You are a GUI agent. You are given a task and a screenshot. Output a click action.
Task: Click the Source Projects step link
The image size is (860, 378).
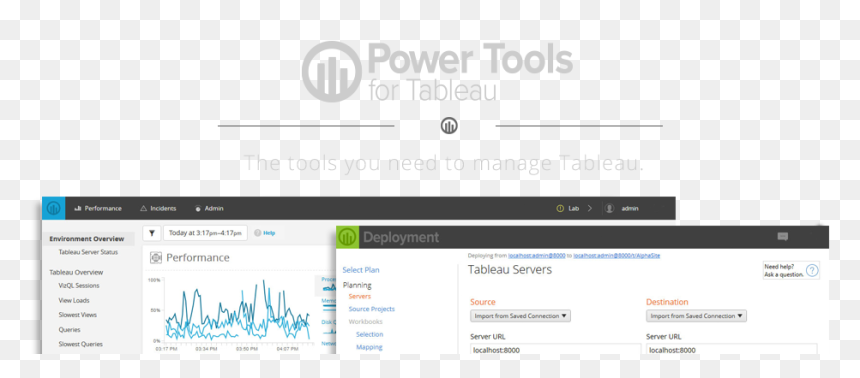click(371, 309)
